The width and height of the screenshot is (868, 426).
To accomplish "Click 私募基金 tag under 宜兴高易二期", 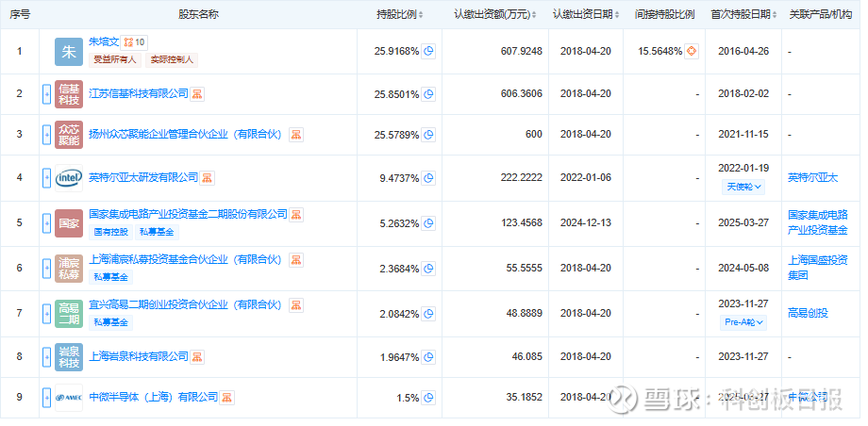I will 110,322.
